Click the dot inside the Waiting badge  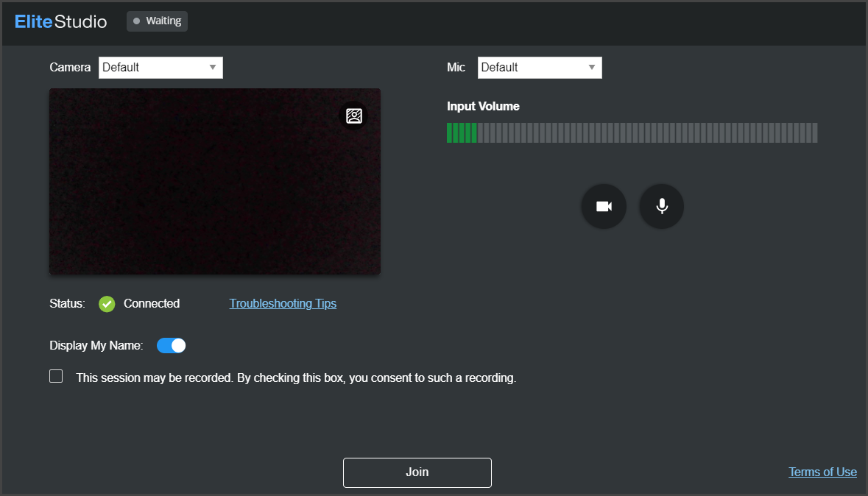click(137, 21)
